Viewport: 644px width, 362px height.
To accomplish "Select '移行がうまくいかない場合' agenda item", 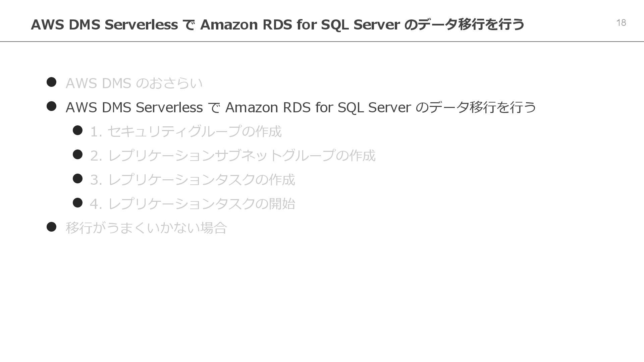I will tap(147, 228).
